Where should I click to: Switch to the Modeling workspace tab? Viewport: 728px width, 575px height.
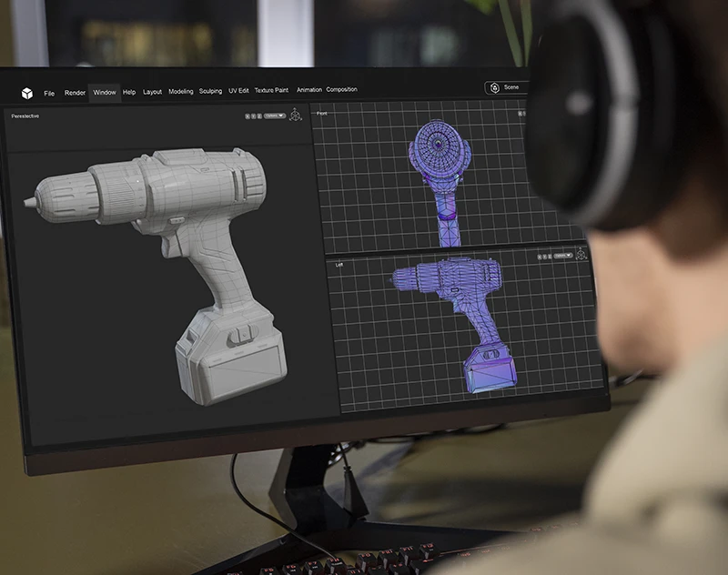coord(180,91)
